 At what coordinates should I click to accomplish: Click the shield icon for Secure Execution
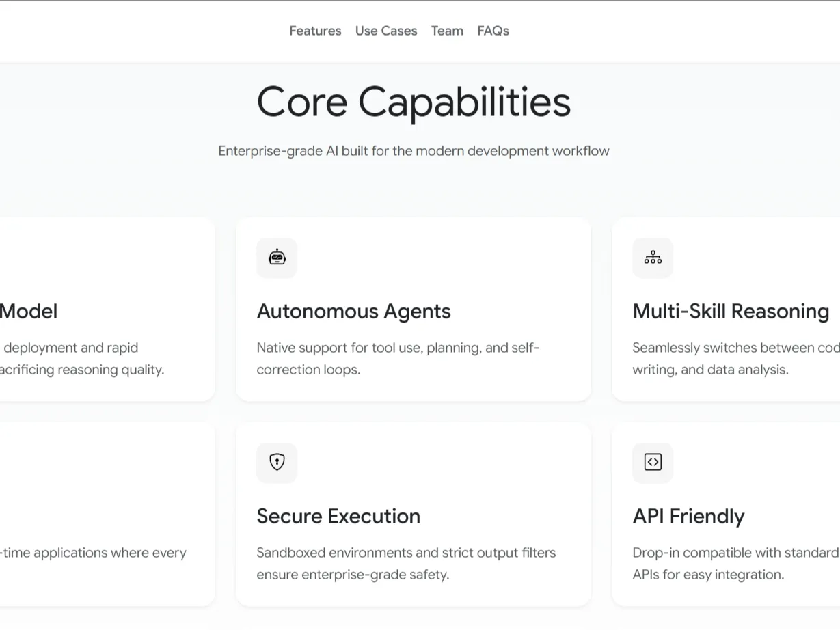coord(277,463)
